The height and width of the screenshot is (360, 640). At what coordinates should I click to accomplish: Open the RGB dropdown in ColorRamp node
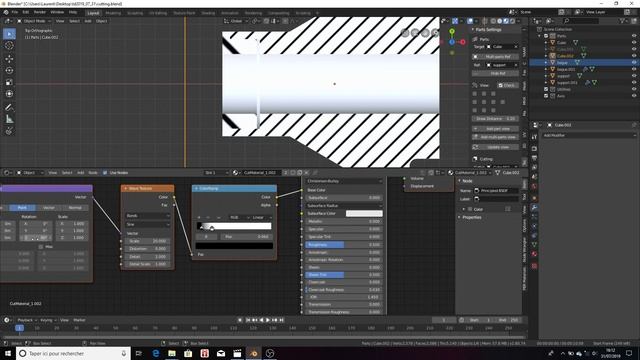pyautogui.click(x=239, y=218)
